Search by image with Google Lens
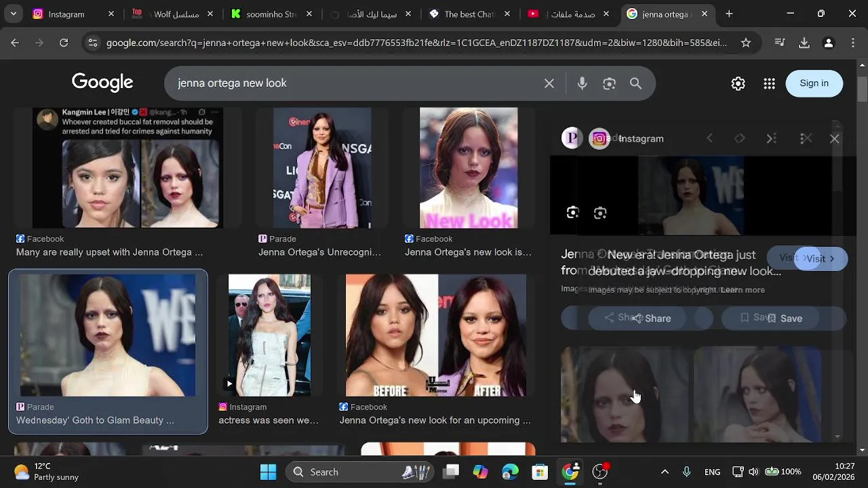Image resolution: width=868 pixels, height=488 pixels. tap(609, 83)
